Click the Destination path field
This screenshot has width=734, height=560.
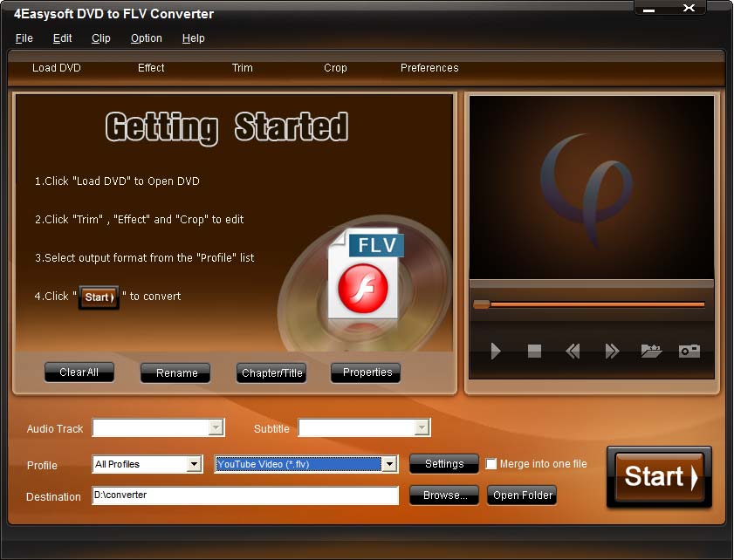click(x=245, y=495)
